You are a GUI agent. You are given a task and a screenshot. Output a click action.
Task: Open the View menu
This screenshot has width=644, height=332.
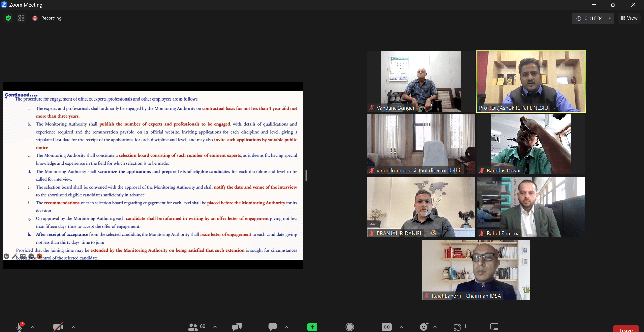(x=629, y=18)
